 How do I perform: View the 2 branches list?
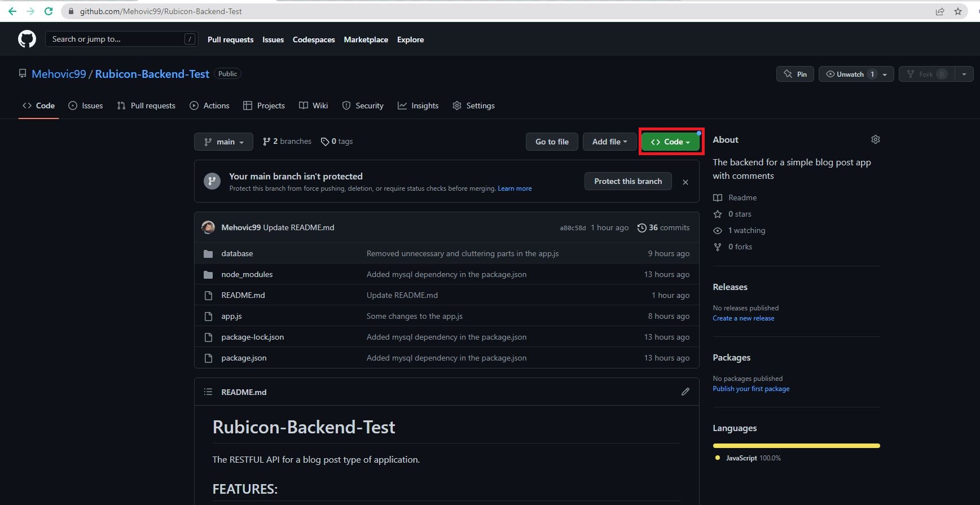pyautogui.click(x=287, y=142)
